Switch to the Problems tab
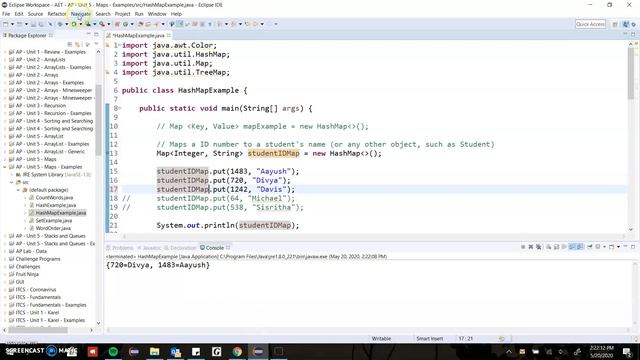The height and width of the screenshot is (360, 640). (x=120, y=248)
